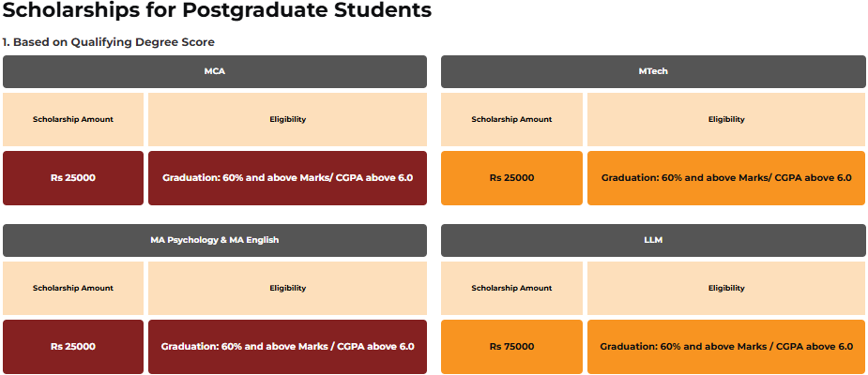Click the MTech table header
The width and height of the screenshot is (868, 375).
(653, 71)
